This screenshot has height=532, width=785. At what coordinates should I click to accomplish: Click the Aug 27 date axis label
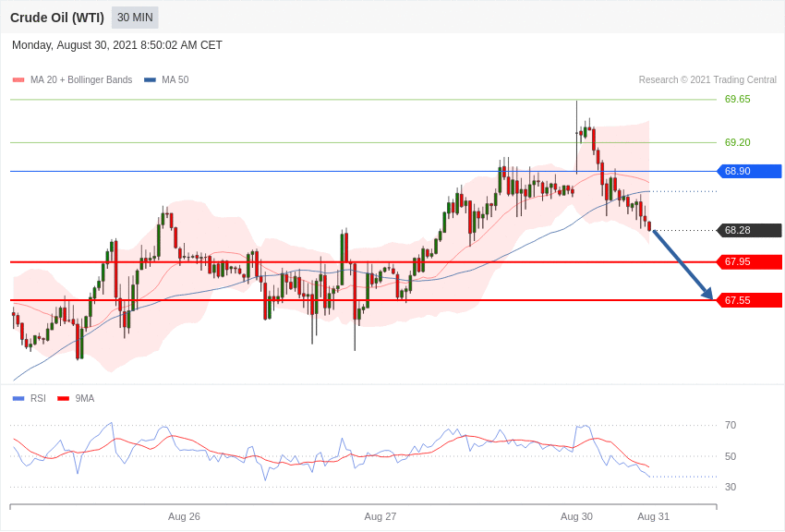[x=380, y=517]
